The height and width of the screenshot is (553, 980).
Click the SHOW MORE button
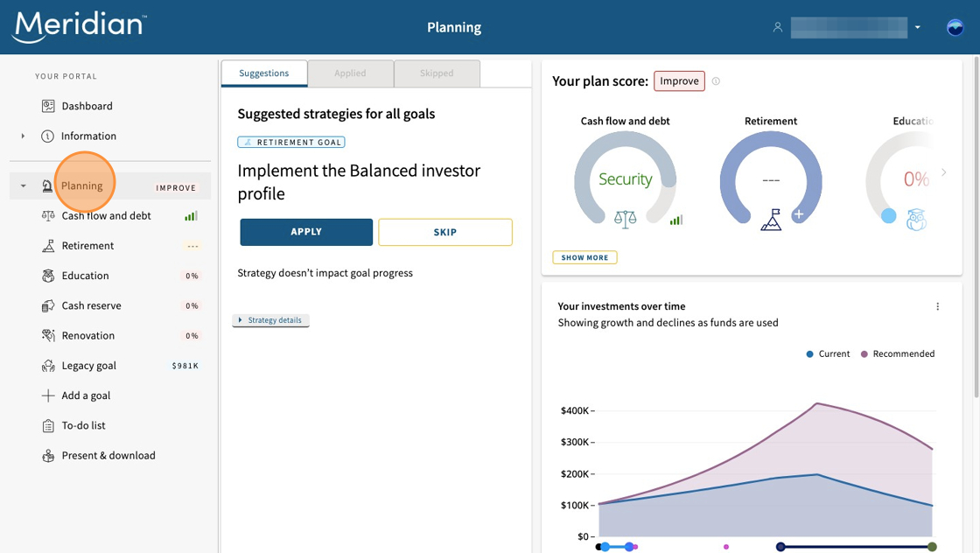click(585, 257)
